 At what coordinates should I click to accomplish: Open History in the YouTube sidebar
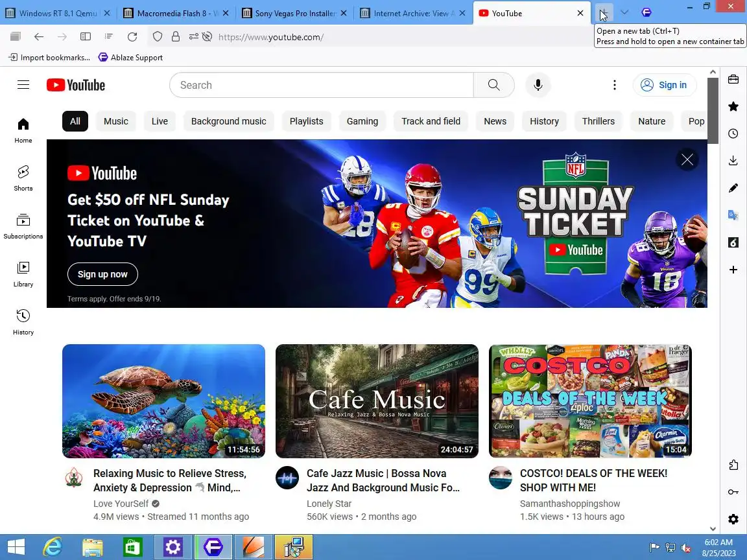click(x=23, y=322)
